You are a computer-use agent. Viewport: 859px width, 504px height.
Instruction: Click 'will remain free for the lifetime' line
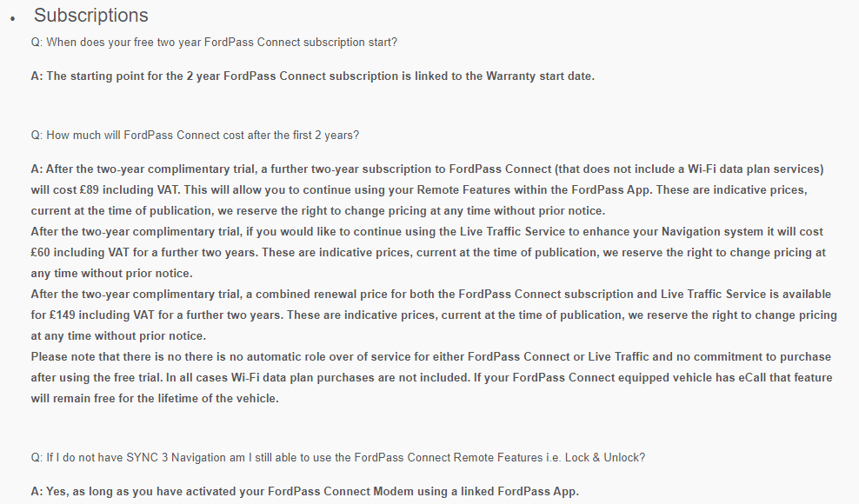point(155,398)
